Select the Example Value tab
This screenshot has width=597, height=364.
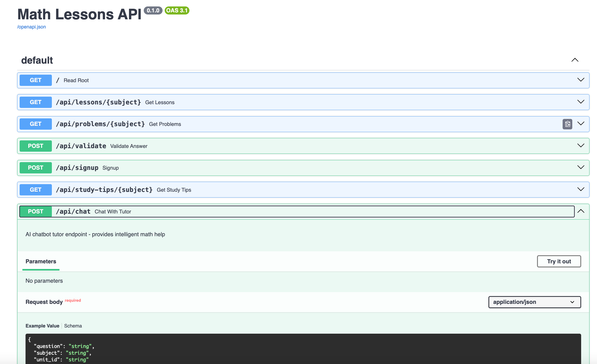click(42, 326)
